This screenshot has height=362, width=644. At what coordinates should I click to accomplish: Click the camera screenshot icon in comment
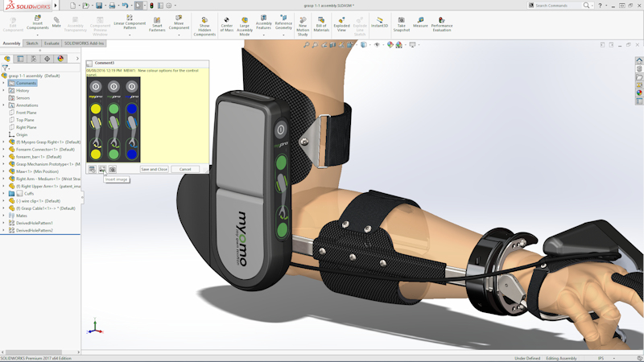tap(112, 169)
